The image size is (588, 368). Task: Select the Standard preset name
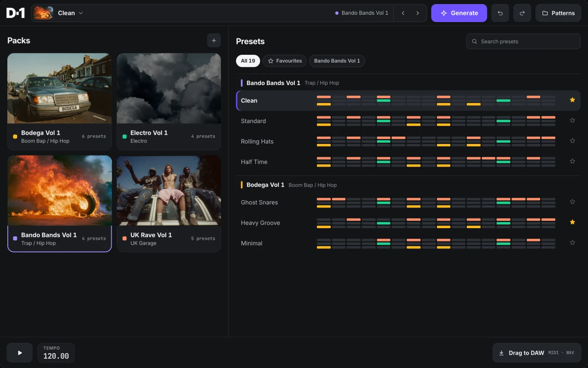[254, 121]
